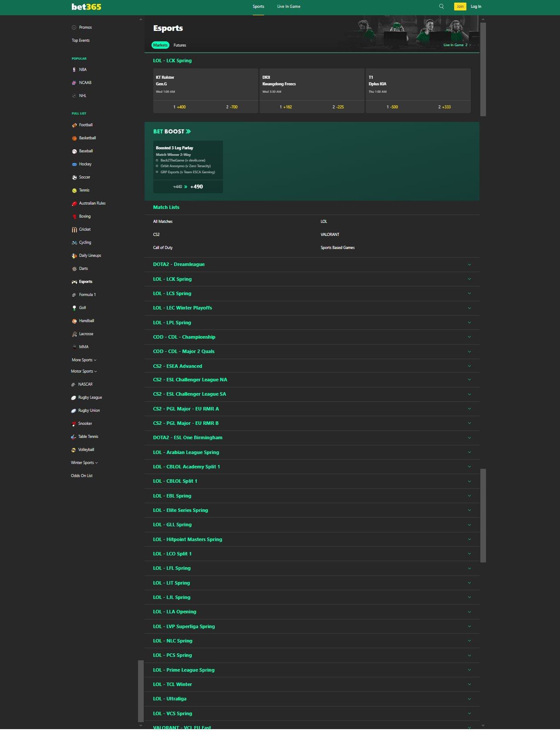Click the Football icon in sidebar
Viewport: 560px width, 740px height.
point(74,125)
